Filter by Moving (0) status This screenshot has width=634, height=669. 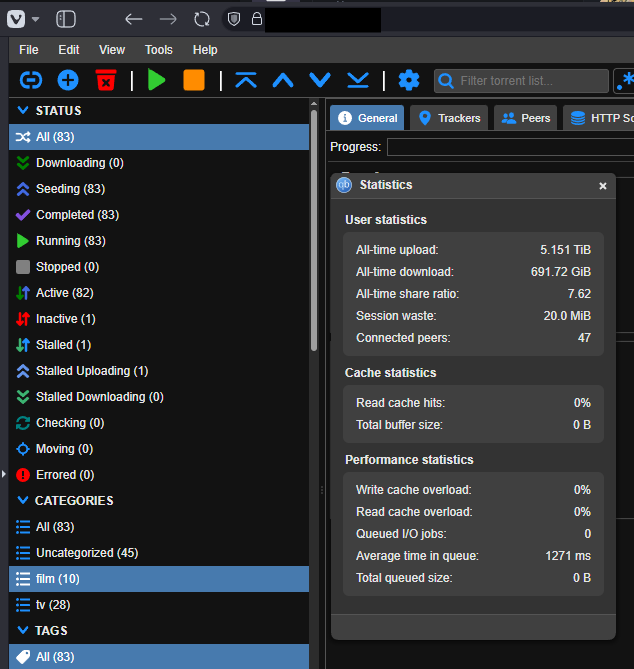(159, 449)
